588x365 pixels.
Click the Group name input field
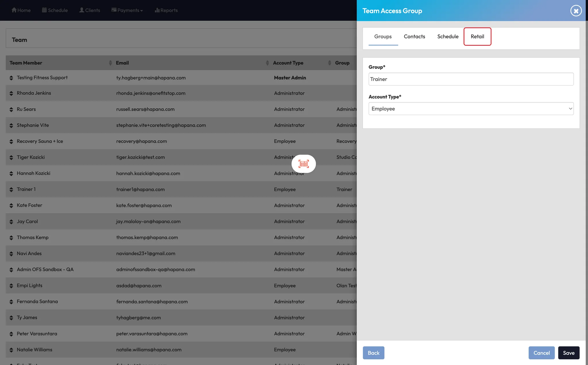tap(471, 79)
